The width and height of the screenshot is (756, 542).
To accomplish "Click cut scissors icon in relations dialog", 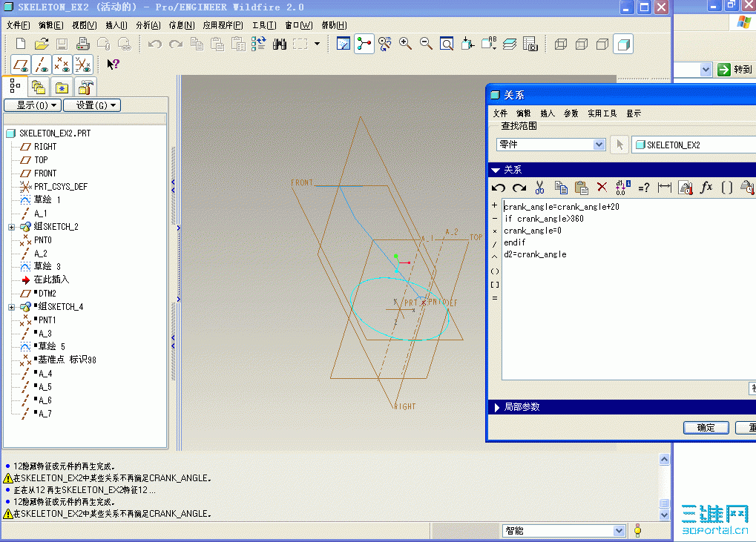I will coord(539,188).
